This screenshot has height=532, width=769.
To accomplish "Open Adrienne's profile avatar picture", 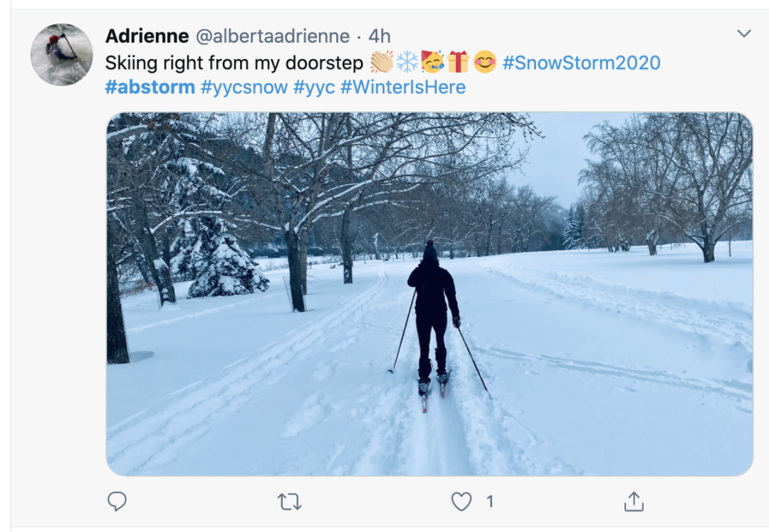I will pos(62,54).
